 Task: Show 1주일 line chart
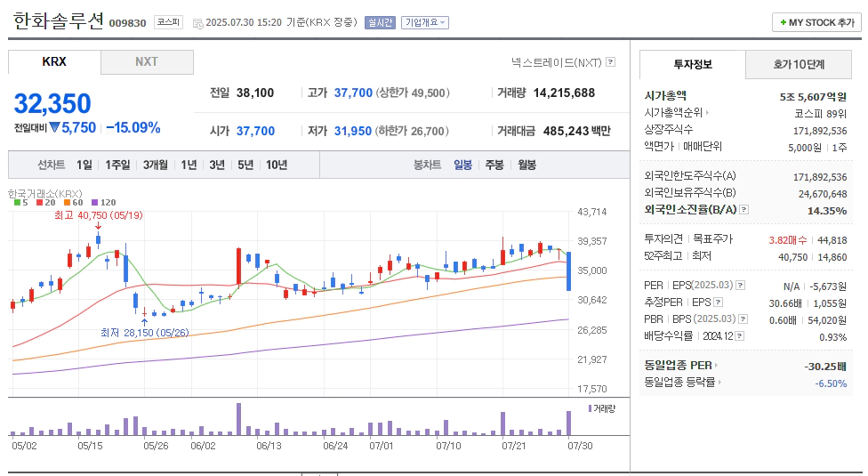(x=117, y=165)
